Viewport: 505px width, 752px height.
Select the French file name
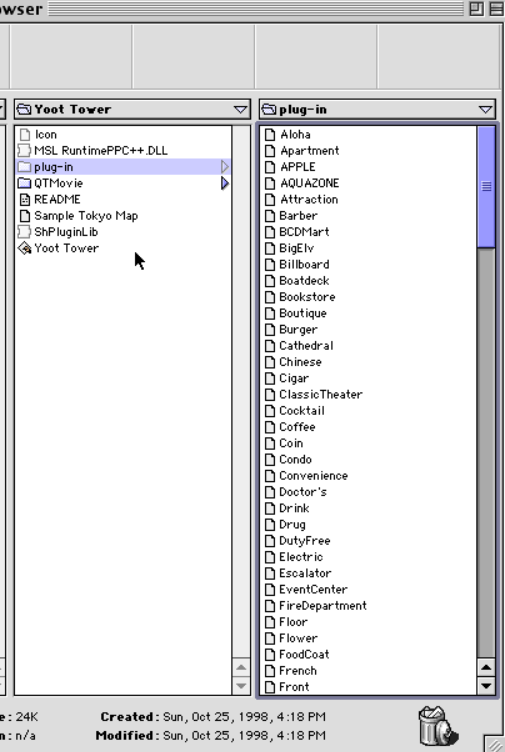point(298,670)
